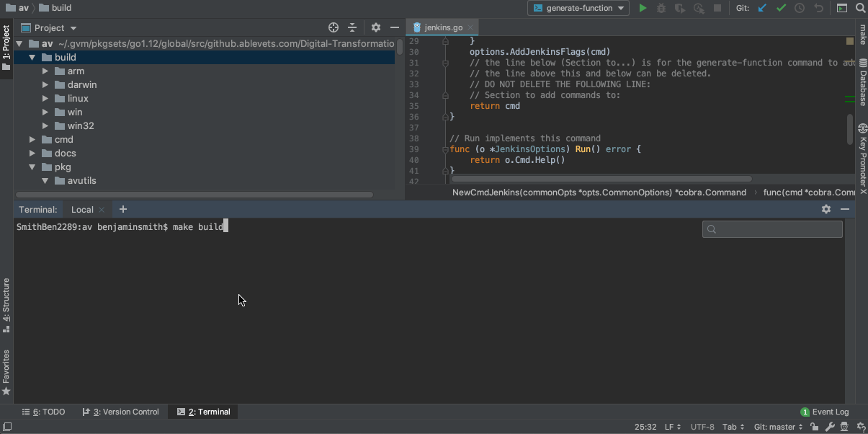Expand the arm folder
868x434 pixels.
pos(45,71)
